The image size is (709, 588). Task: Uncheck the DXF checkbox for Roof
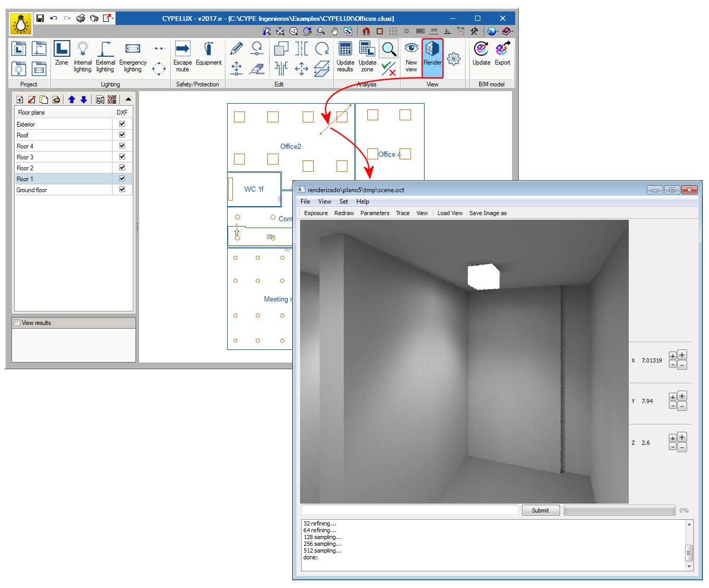[122, 135]
